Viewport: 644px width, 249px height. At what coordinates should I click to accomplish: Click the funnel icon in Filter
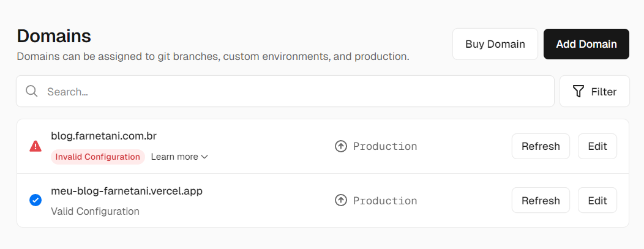coord(578,91)
